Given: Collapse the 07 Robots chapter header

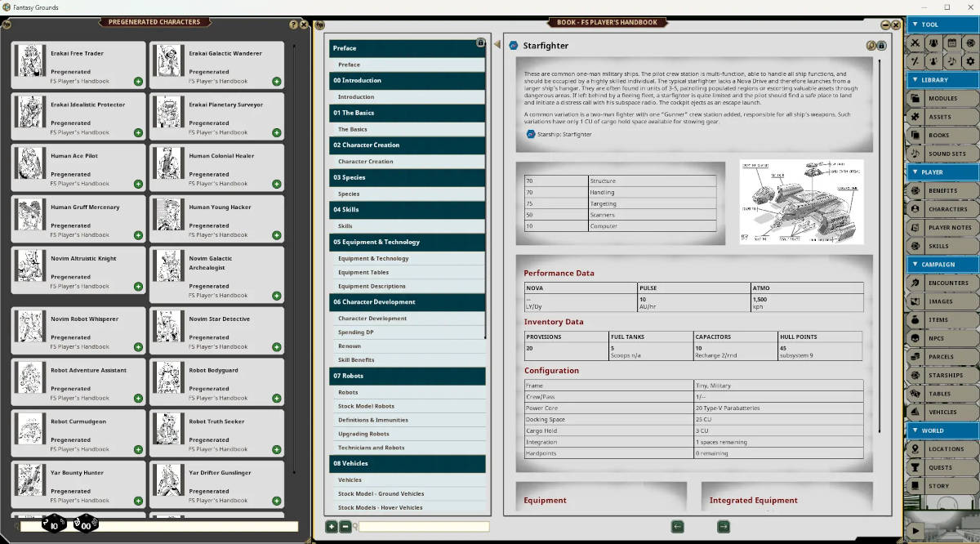Looking at the screenshot, I should click(x=408, y=376).
